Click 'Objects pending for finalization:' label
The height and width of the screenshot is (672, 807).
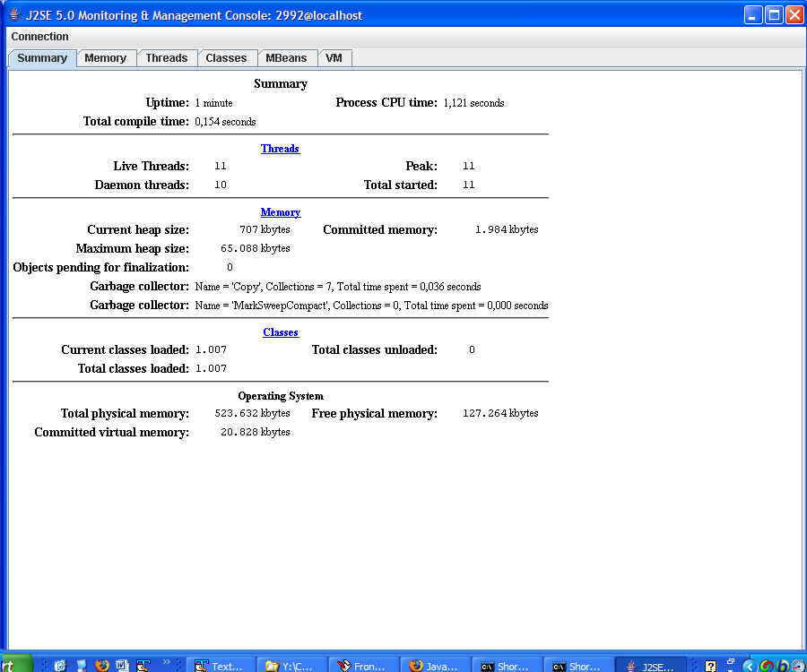(x=100, y=267)
